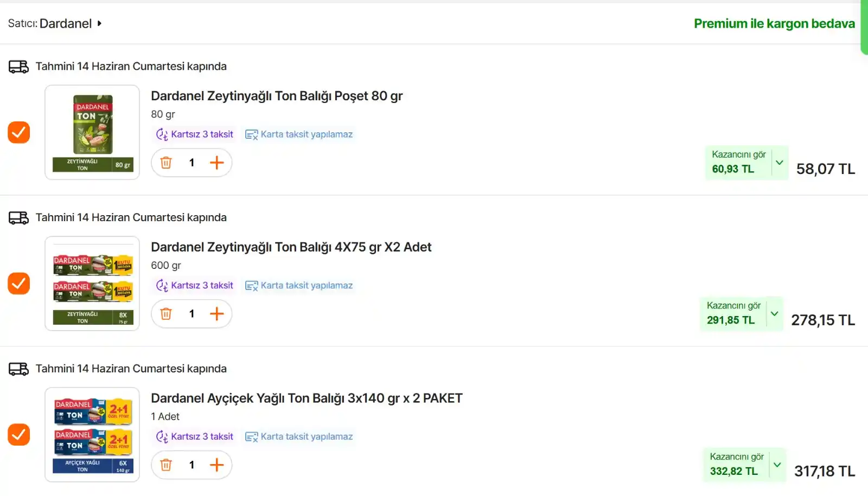Toggle checkbox for Ayçiçek Yağlı 3x140 gr

(18, 435)
